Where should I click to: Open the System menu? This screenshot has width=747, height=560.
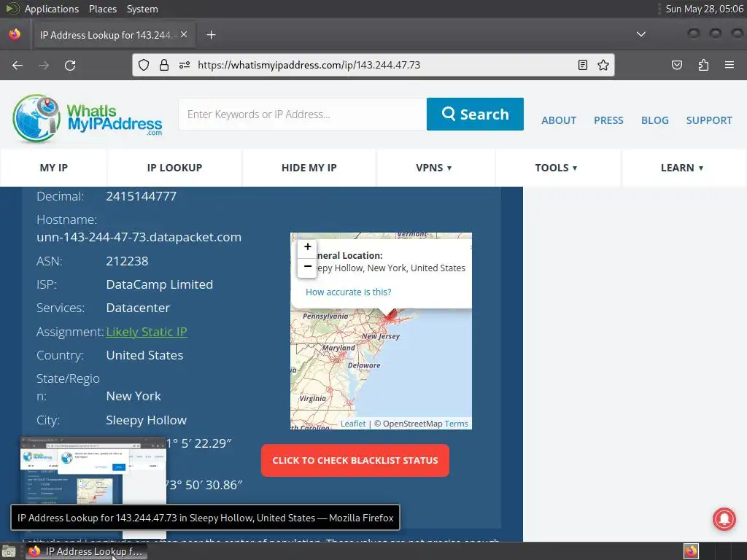pyautogui.click(x=142, y=9)
